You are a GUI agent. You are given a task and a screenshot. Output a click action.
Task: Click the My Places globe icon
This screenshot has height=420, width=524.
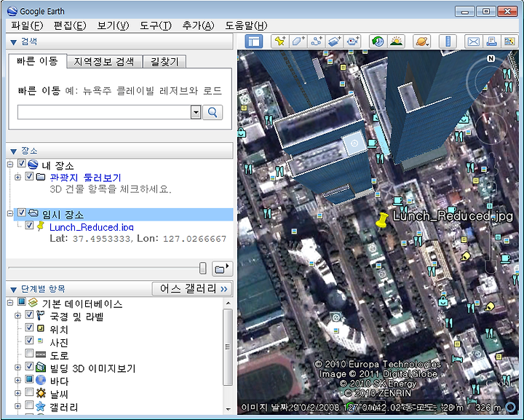coord(33,164)
